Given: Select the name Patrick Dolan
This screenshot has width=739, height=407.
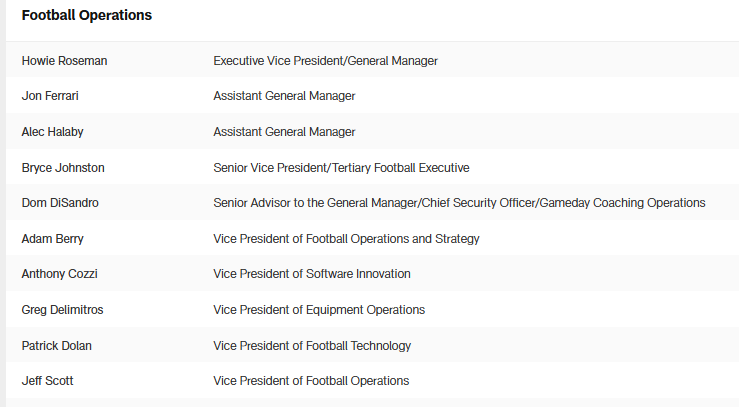Looking at the screenshot, I should [56, 346].
